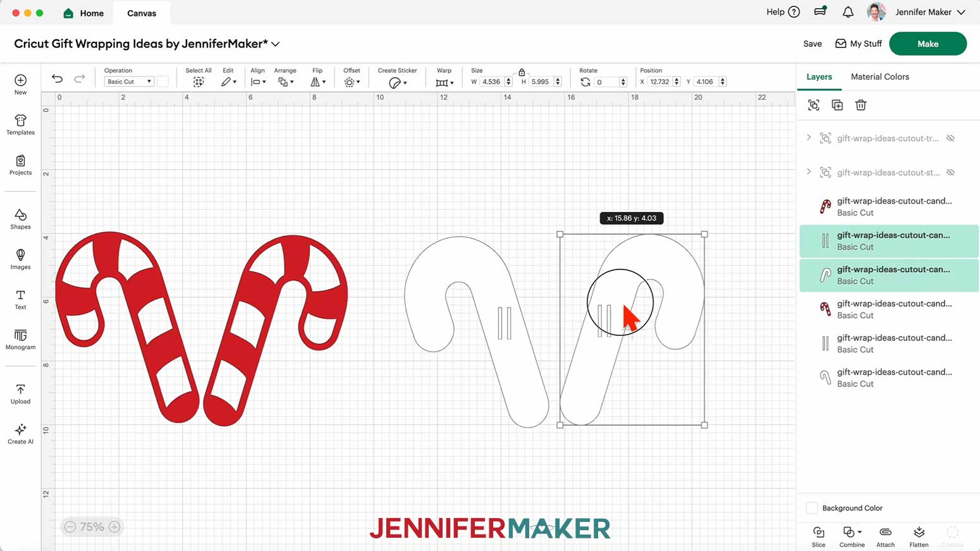980x551 pixels.
Task: Open the project title dropdown chevron
Action: click(276, 44)
